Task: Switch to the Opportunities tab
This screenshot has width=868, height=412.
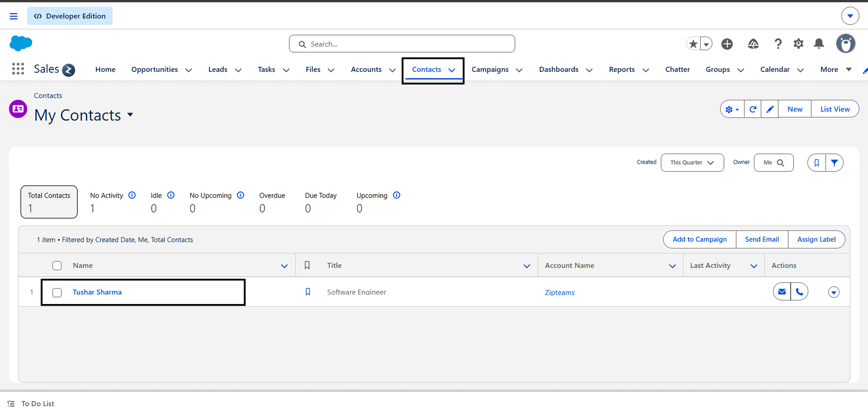Action: (154, 69)
